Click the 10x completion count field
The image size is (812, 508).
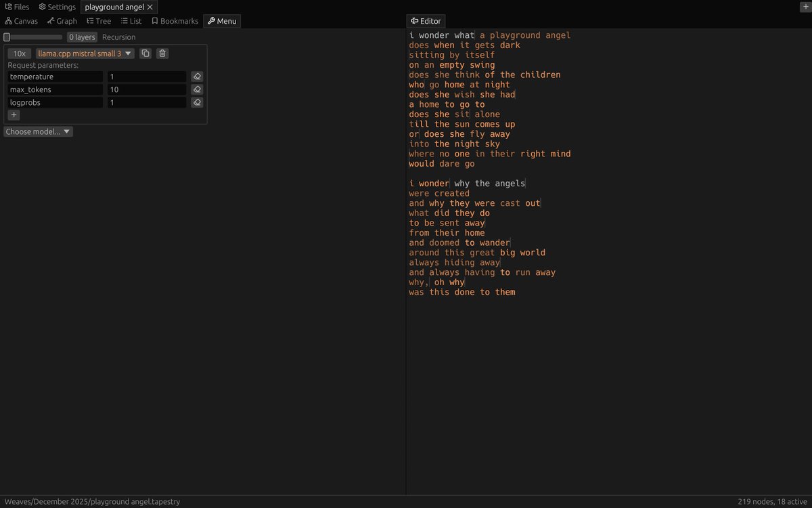click(x=20, y=54)
